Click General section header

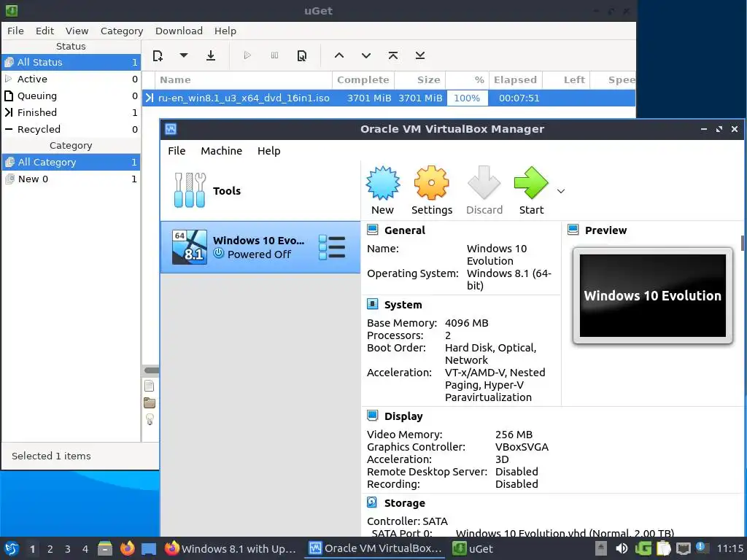click(x=404, y=230)
